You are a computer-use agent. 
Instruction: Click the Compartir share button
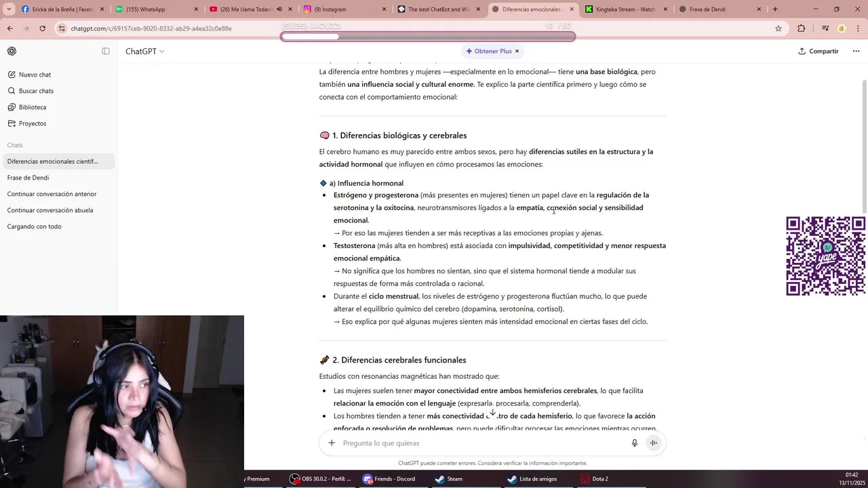point(818,52)
